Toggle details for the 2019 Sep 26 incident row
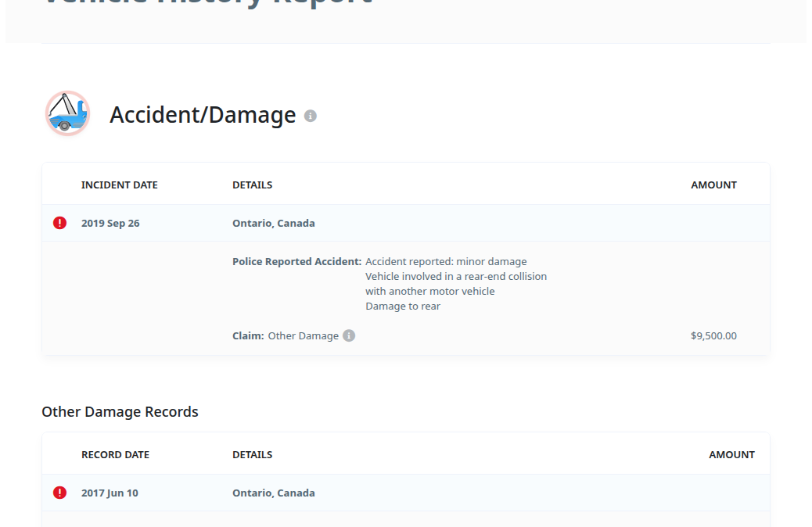812x527 pixels. 110,222
